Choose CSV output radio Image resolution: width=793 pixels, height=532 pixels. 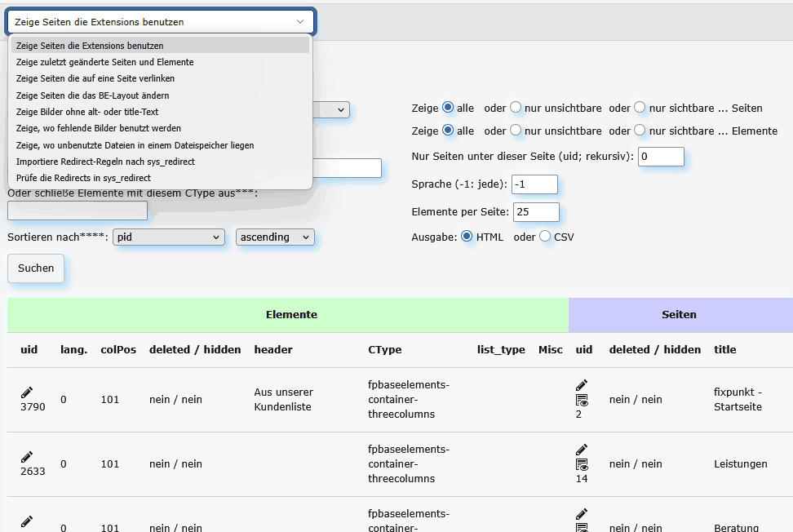pos(545,236)
